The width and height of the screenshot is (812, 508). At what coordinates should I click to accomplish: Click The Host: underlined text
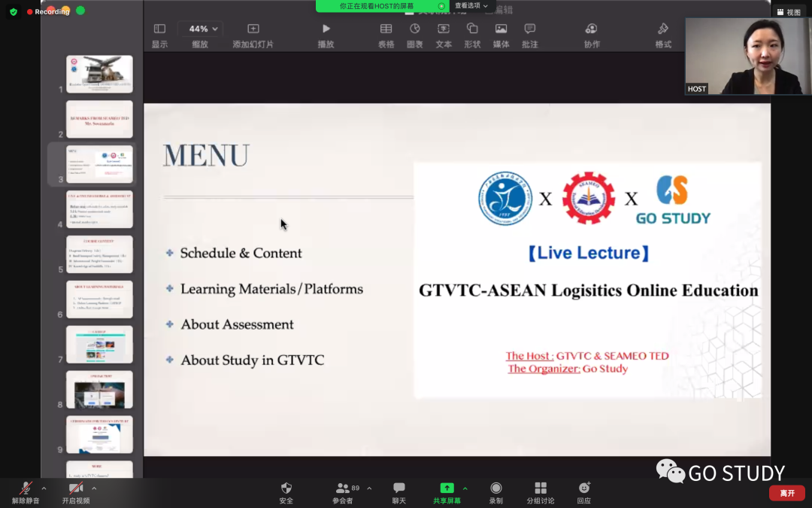tap(530, 356)
